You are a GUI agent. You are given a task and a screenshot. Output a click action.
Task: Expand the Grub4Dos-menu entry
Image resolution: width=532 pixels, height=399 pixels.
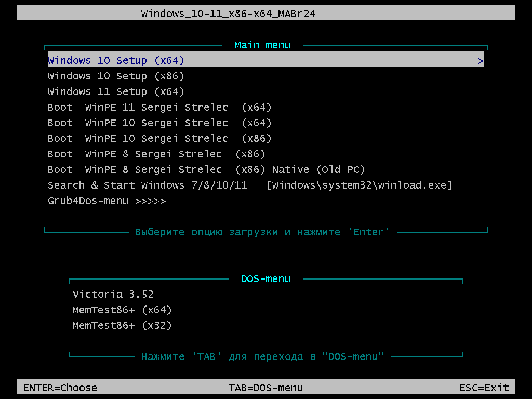107,201
